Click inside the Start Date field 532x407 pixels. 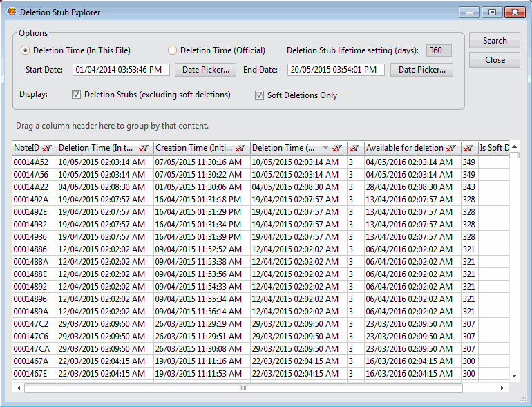[x=121, y=70]
